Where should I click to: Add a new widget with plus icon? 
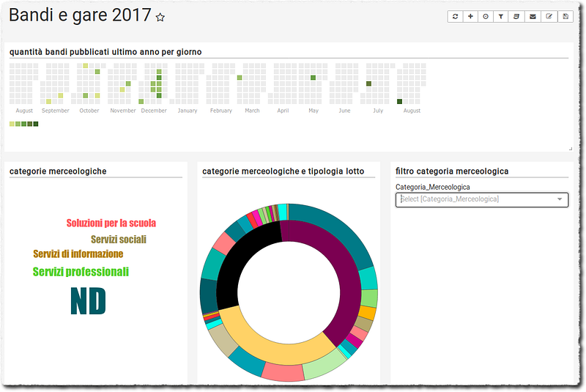pyautogui.click(x=470, y=16)
